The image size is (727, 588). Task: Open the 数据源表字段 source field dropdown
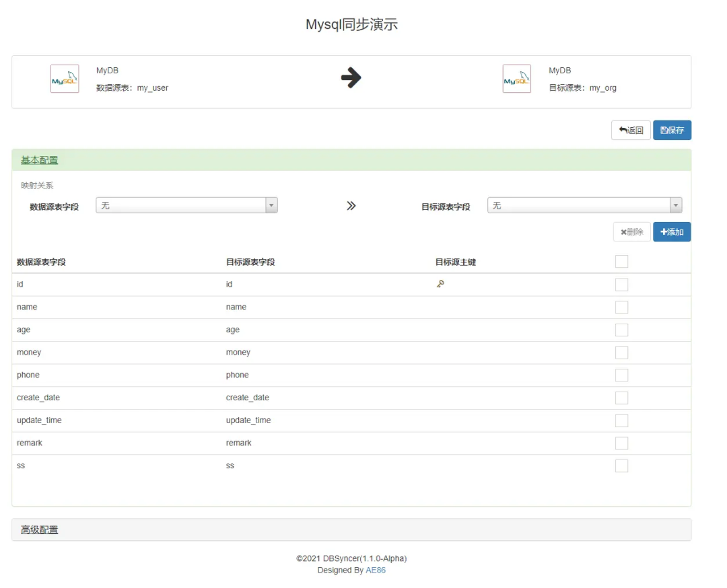186,206
